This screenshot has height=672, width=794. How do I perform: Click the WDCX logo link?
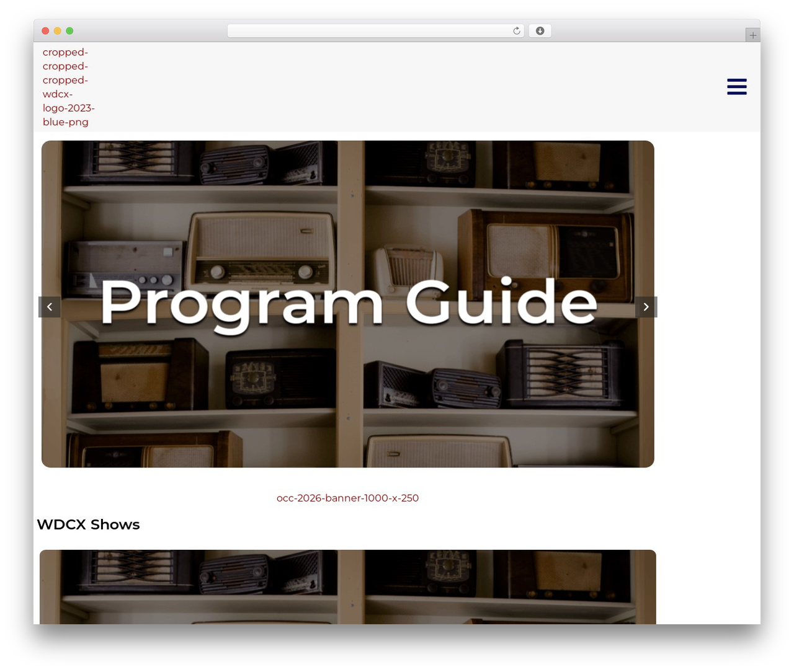(68, 87)
